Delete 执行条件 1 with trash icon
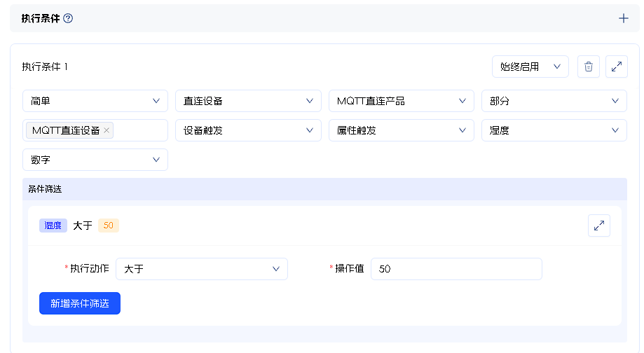Viewport: 644px width, 353px height. point(589,67)
